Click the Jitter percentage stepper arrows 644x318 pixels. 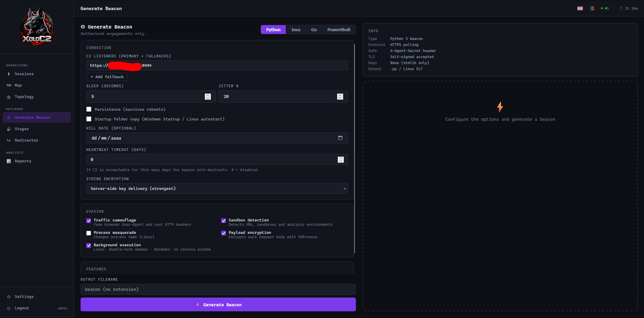coord(340,96)
